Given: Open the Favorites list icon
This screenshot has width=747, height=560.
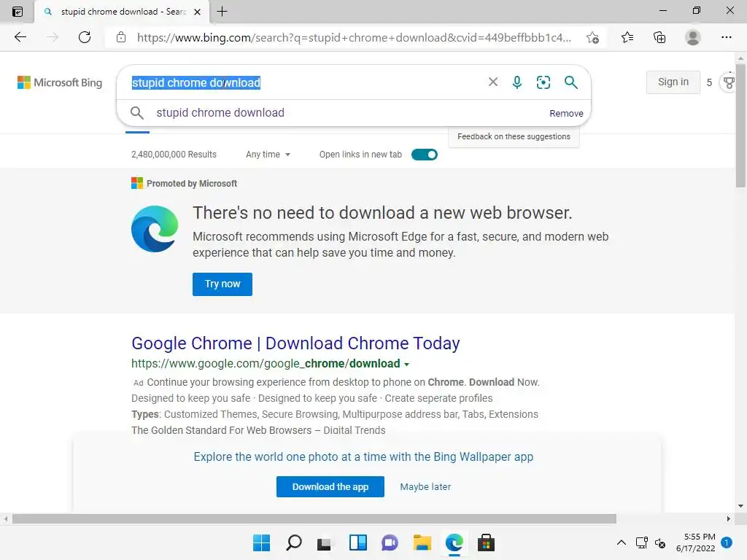Looking at the screenshot, I should tap(627, 37).
